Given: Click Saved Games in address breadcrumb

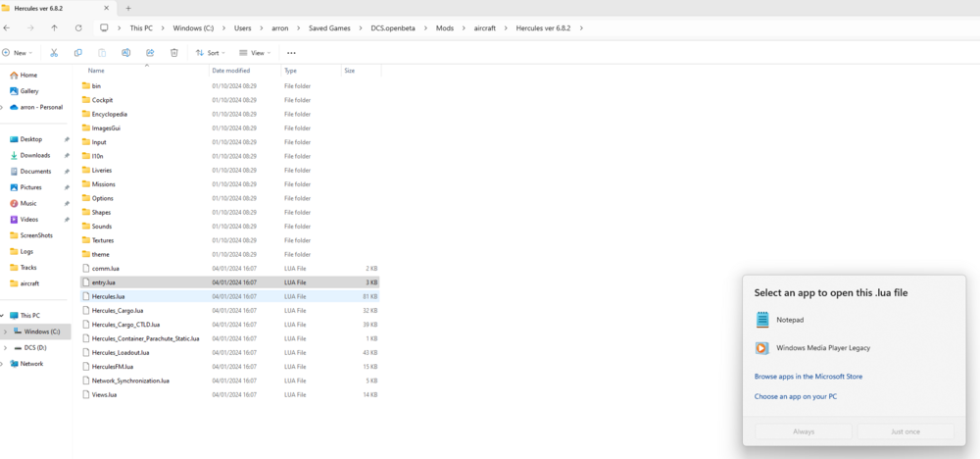Looking at the screenshot, I should (x=329, y=28).
